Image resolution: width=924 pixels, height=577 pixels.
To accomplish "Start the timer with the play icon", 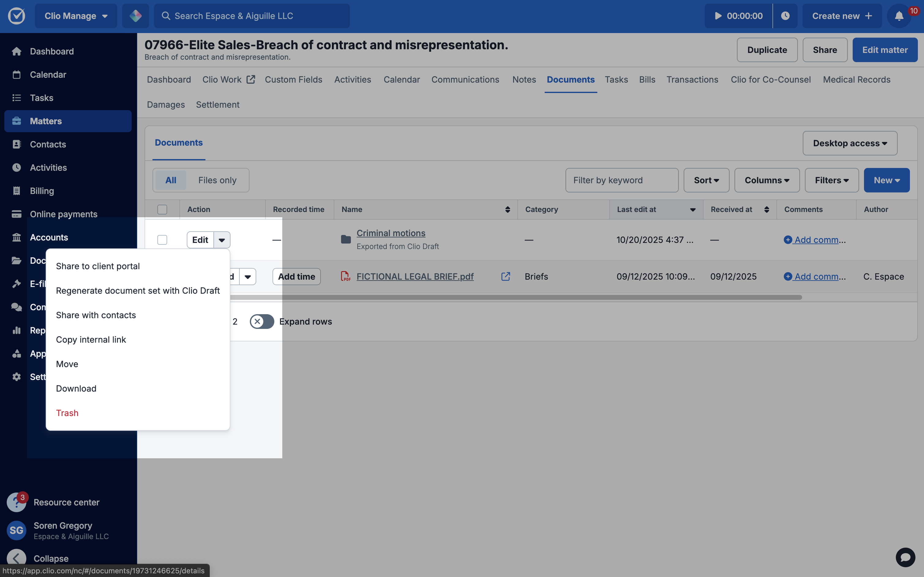I will tap(718, 16).
